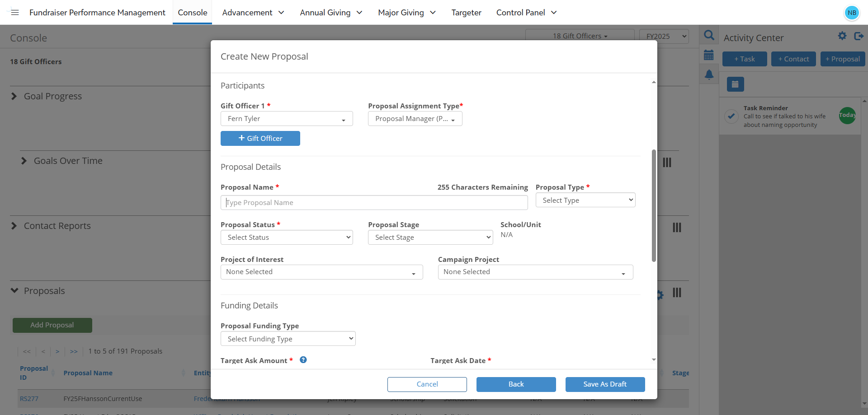This screenshot has height=415, width=868.
Task: Click the dialog vertical scrollbar thumb
Action: pos(654,205)
